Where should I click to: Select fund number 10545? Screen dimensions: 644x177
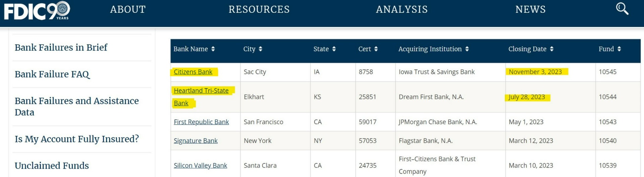point(608,72)
